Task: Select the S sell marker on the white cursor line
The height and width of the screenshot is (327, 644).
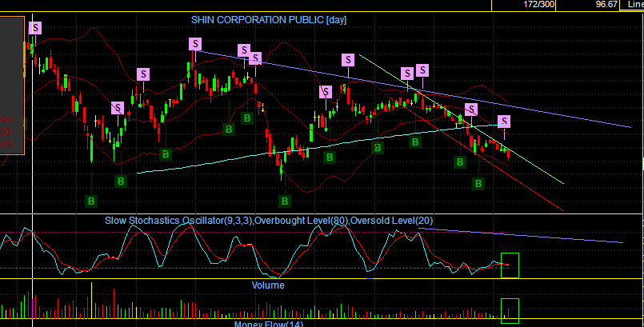Action: click(35, 28)
